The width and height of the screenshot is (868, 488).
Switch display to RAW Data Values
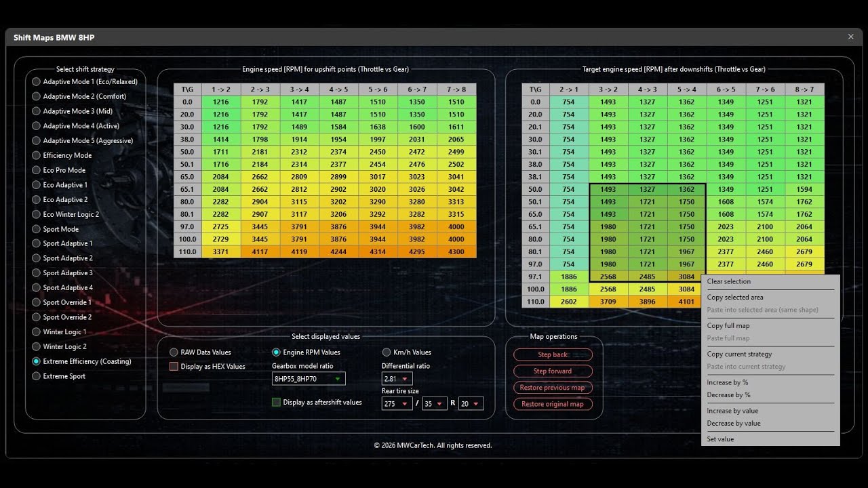tap(200, 352)
